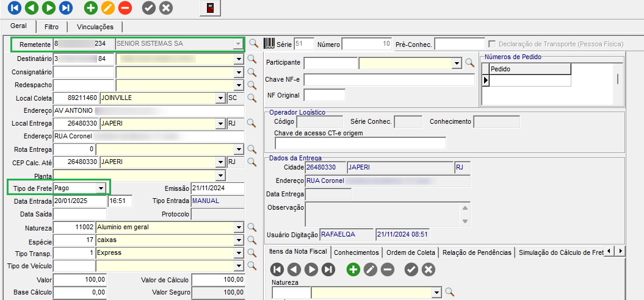Image resolution: width=644 pixels, height=300 pixels.
Task: Click the Observação scrollbar down arrow
Action: [x=465, y=221]
